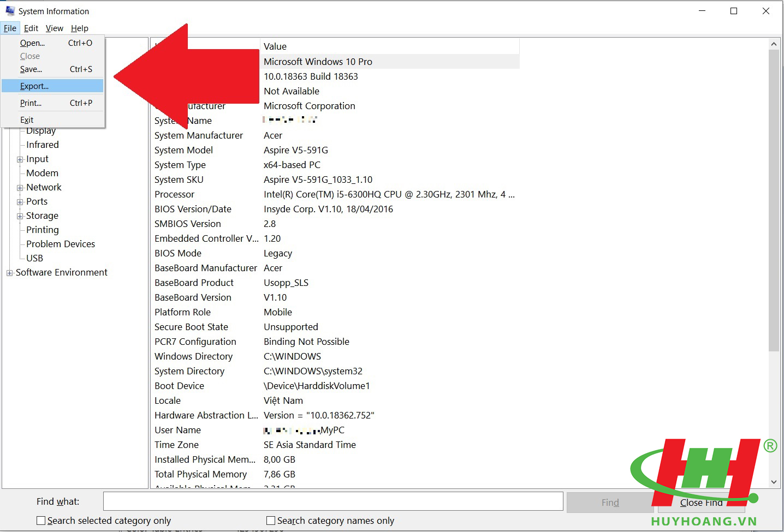
Task: Click the details pane scroll down arrow
Action: click(774, 482)
